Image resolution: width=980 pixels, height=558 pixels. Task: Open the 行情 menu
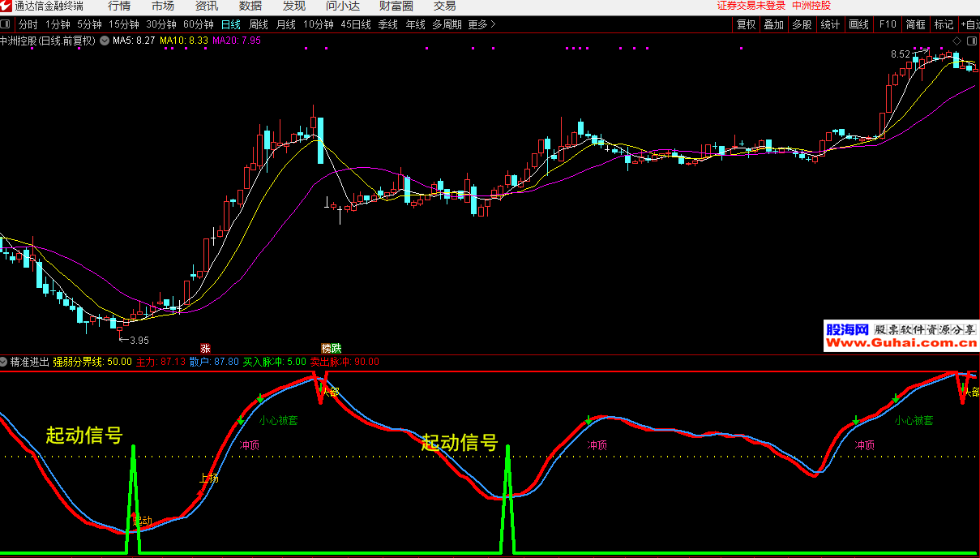[x=119, y=6]
